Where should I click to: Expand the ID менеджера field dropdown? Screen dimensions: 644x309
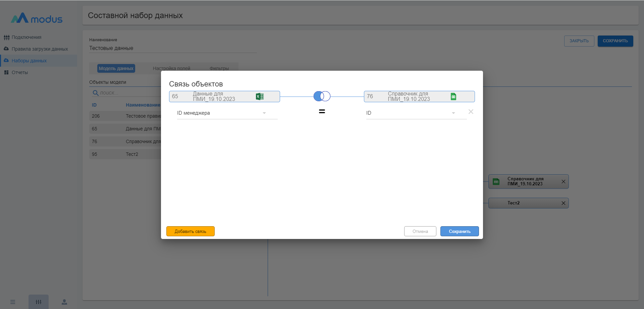pyautogui.click(x=264, y=113)
